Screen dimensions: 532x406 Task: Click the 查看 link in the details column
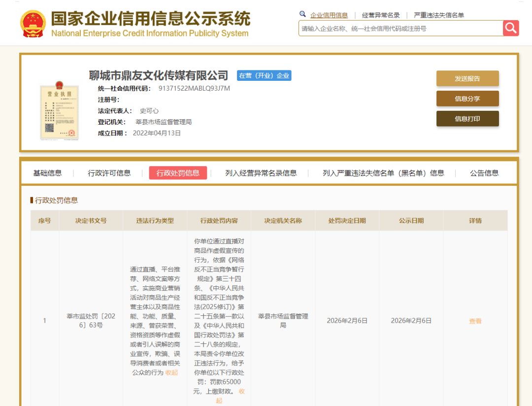[x=475, y=321]
